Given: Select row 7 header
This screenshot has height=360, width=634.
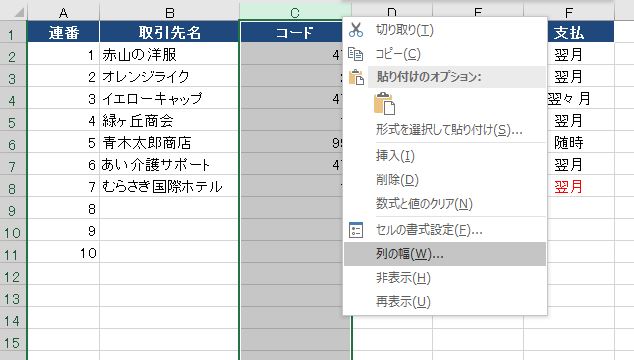Looking at the screenshot, I should click(x=13, y=165).
